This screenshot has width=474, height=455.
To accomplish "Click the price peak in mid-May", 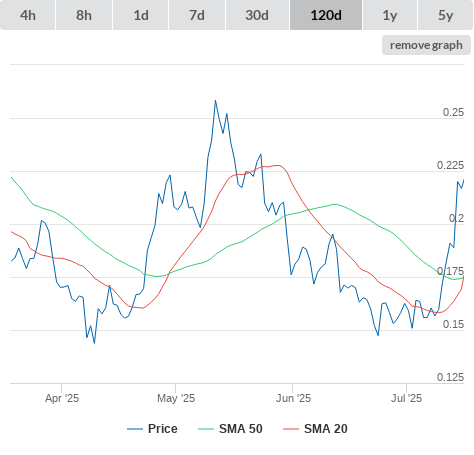I will (x=215, y=100).
